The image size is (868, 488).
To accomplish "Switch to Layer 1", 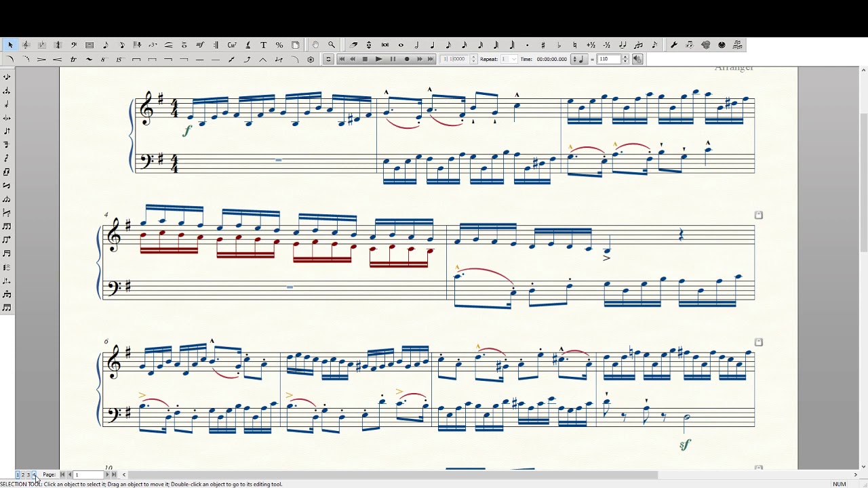I will pos(18,474).
